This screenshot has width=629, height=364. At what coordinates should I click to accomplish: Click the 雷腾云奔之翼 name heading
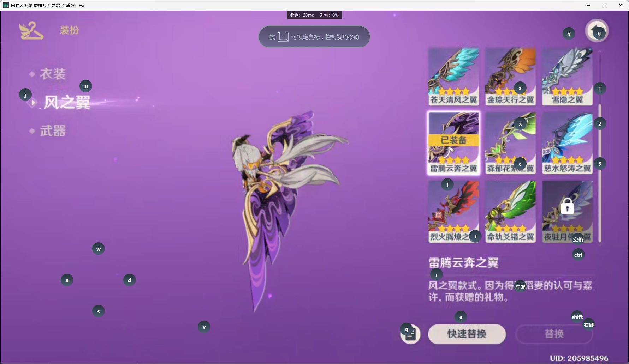point(463,263)
